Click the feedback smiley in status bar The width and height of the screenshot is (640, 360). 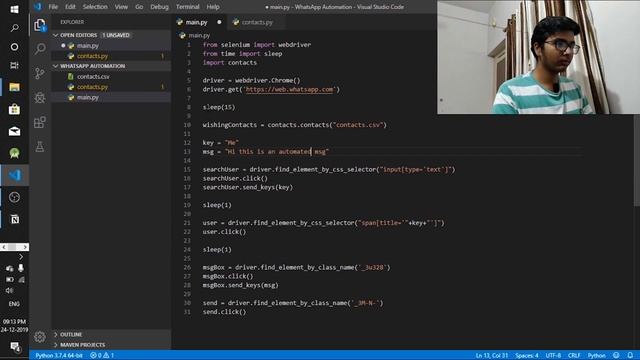point(616,356)
